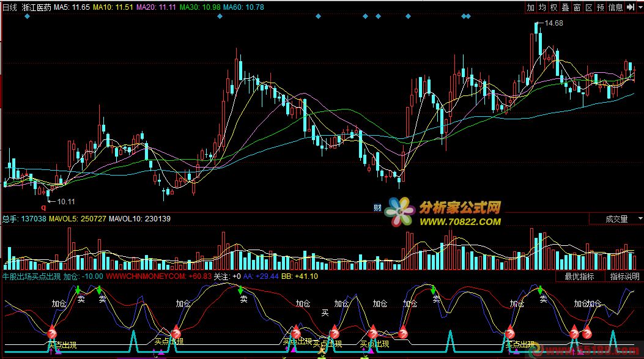Image resolution: width=644 pixels, height=359 pixels.
Task: Click the first blue diamond info marker
Action: pos(27,17)
